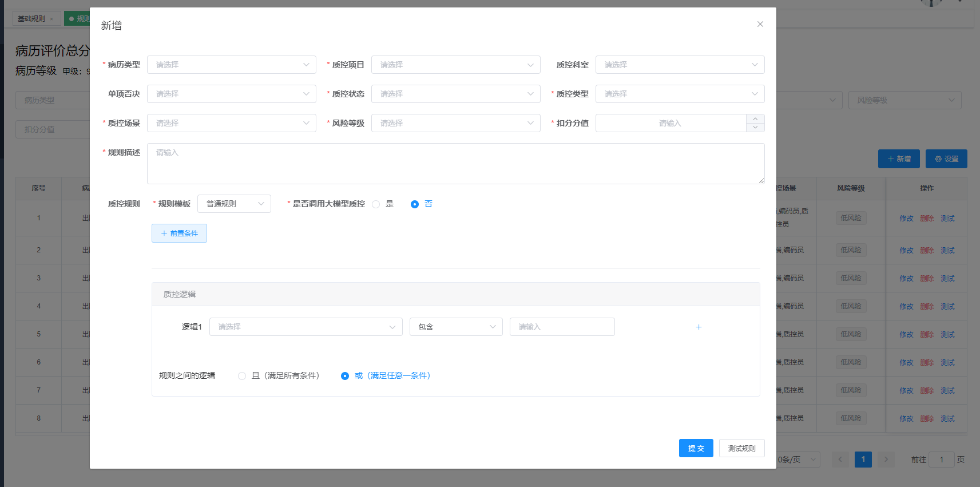Click the plus icon to add logic row
Image resolution: width=980 pixels, height=487 pixels.
(699, 327)
